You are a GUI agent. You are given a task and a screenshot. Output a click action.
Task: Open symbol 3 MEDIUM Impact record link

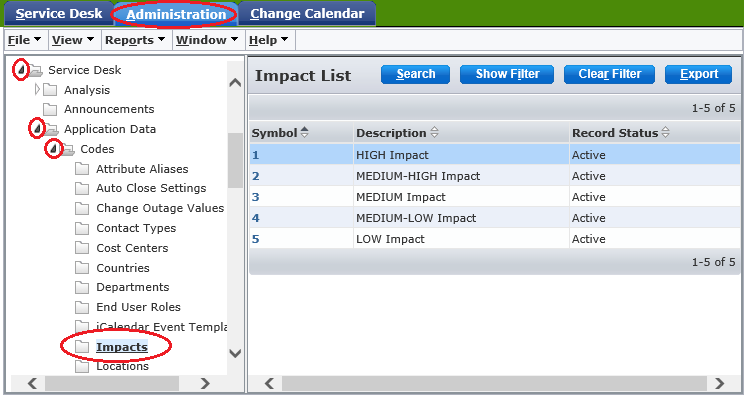pos(256,197)
